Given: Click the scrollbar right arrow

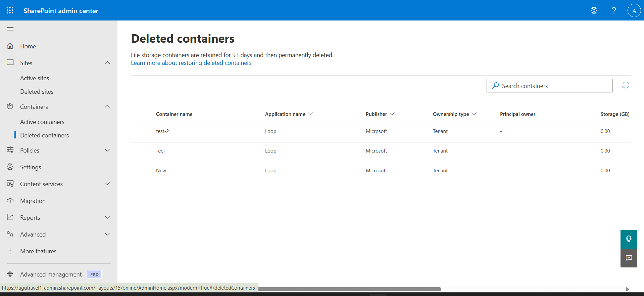Looking at the screenshot, I should coord(627,289).
